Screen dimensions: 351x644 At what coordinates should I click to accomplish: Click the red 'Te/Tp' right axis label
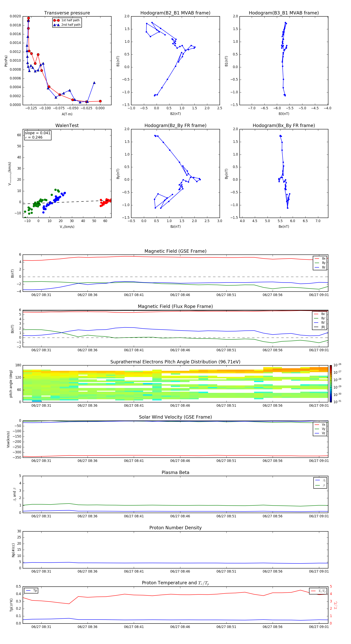[x=336, y=605]
